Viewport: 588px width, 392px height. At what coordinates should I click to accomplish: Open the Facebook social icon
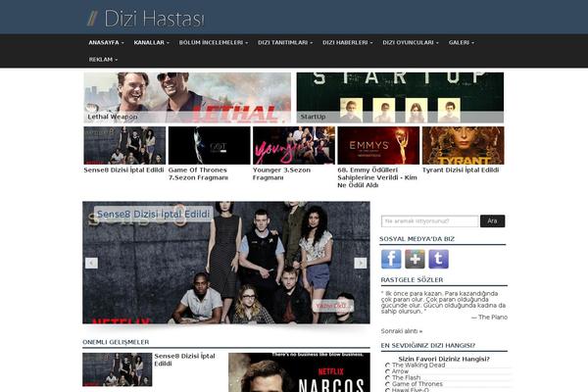click(391, 259)
